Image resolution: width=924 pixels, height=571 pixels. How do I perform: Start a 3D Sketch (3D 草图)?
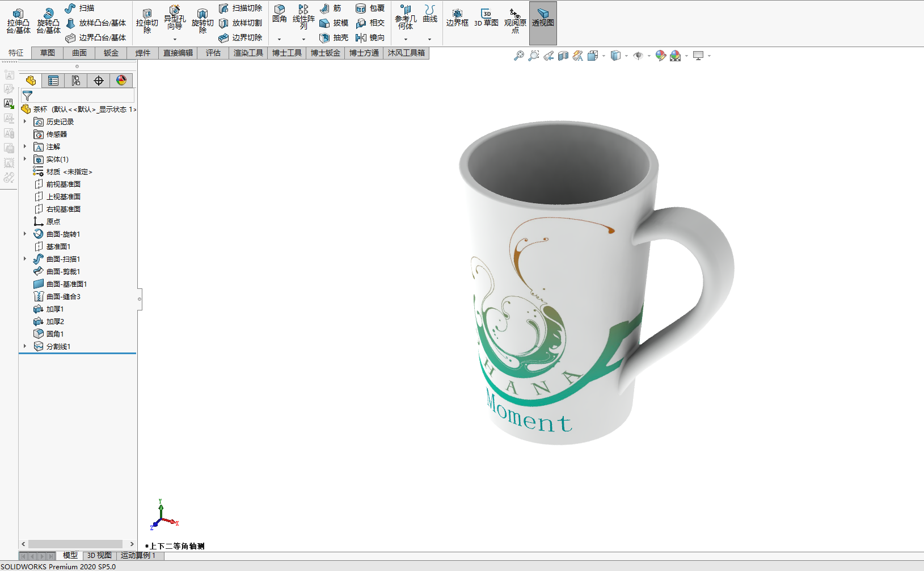[x=486, y=18]
